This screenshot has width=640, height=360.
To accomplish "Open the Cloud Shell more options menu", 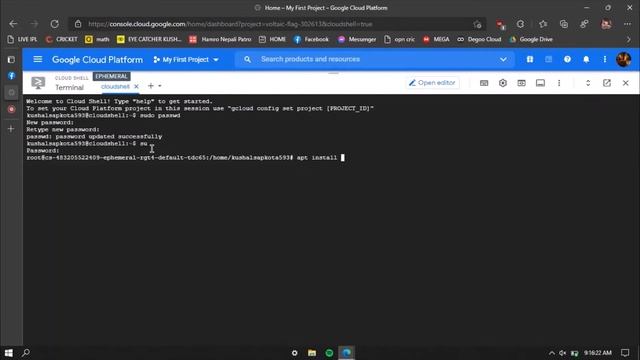I will tap(559, 83).
